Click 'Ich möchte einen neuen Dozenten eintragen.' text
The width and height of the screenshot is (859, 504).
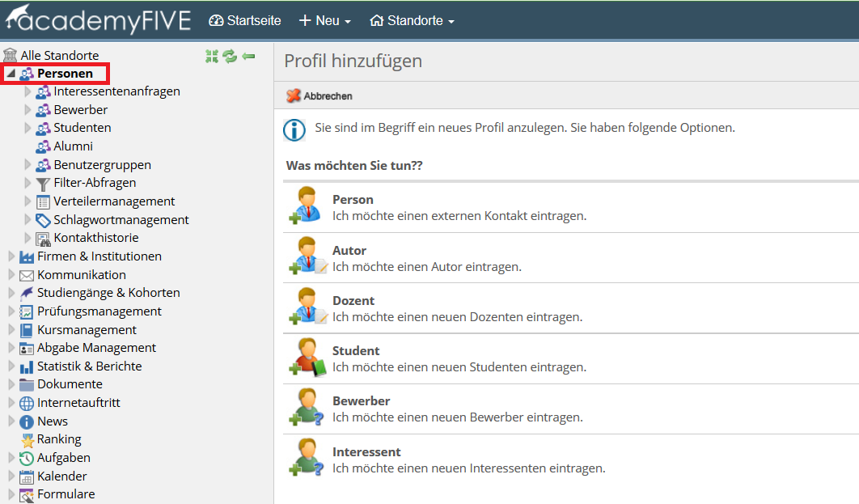click(x=458, y=316)
